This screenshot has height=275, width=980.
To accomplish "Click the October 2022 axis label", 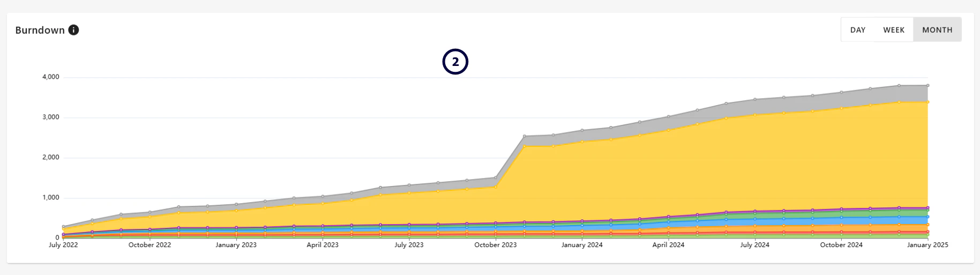I will click(149, 245).
